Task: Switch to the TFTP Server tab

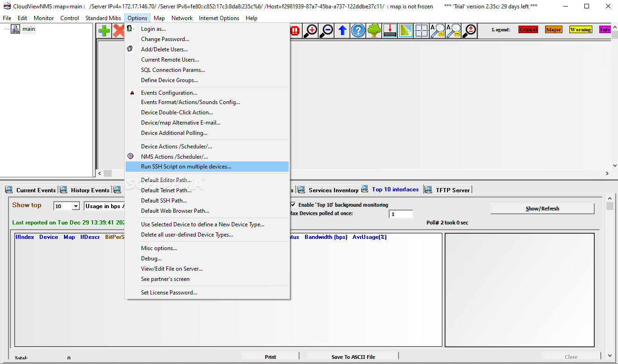Action: click(448, 190)
